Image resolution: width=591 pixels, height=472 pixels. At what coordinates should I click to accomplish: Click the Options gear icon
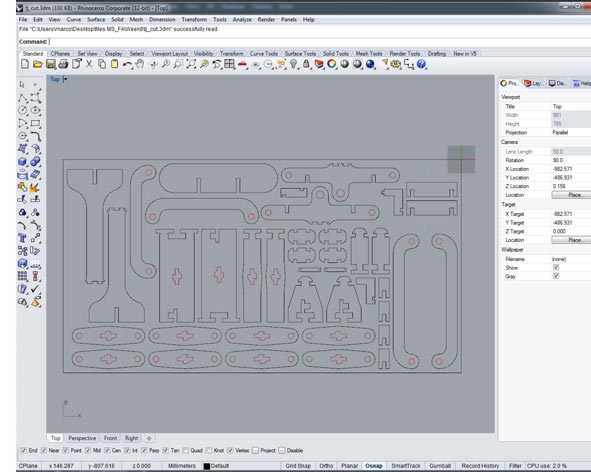pyautogui.click(x=396, y=64)
